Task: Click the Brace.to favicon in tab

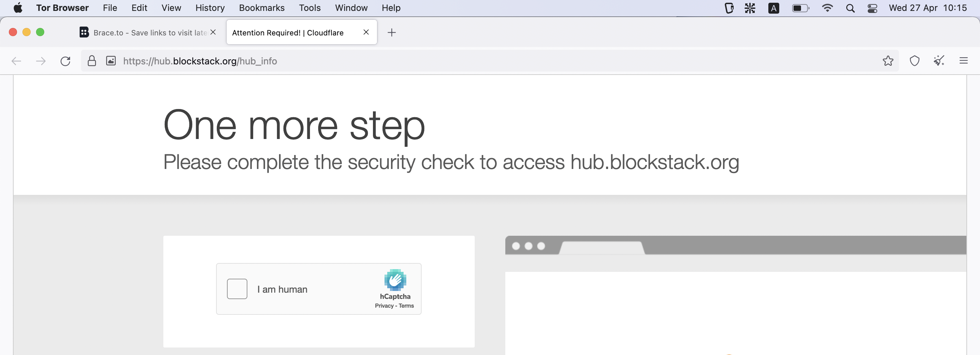Action: tap(84, 32)
